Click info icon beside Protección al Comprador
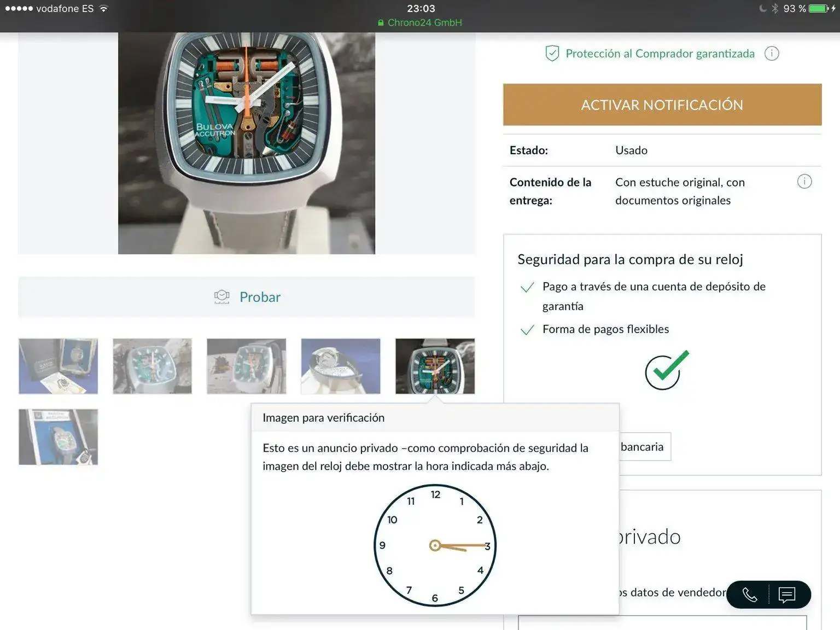Image resolution: width=840 pixels, height=630 pixels. coord(771,54)
